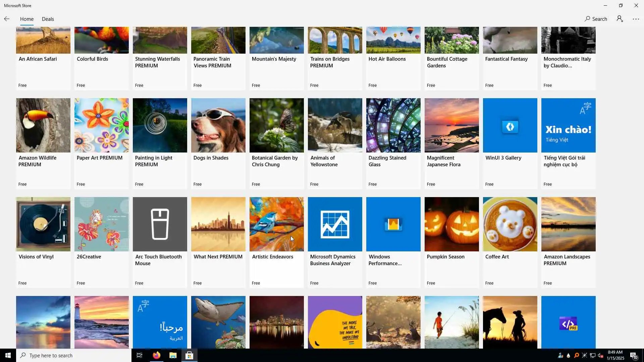Open the three-dot See more menu
The image size is (644, 362).
click(x=636, y=19)
